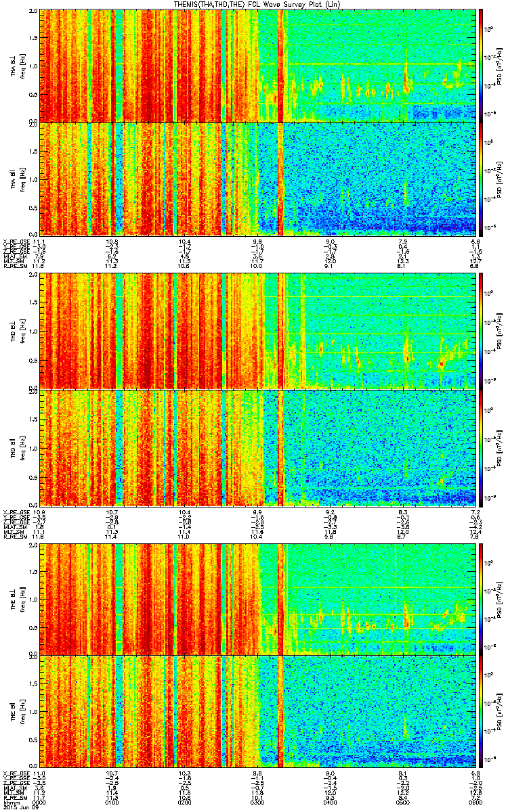
Task: Click the color bar beside THD B-parallel panel
Action: (x=481, y=445)
